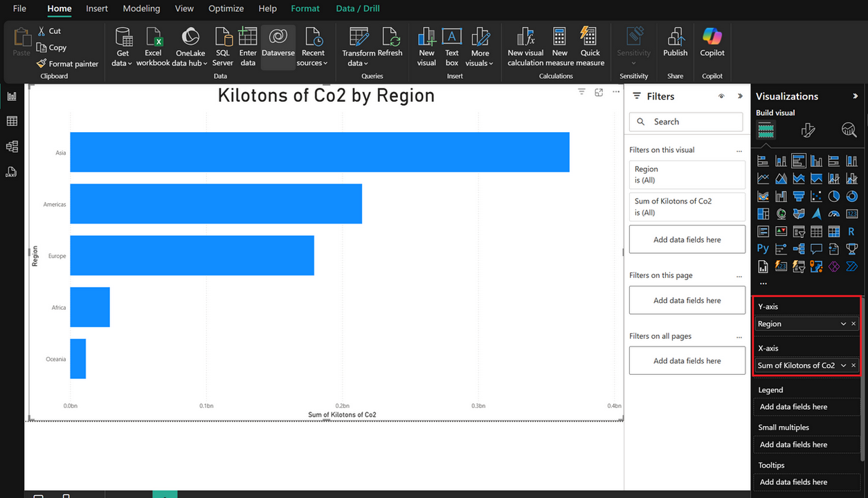Click the Dataverse ribbon icon
Viewport: 868px width, 498px height.
tap(278, 47)
